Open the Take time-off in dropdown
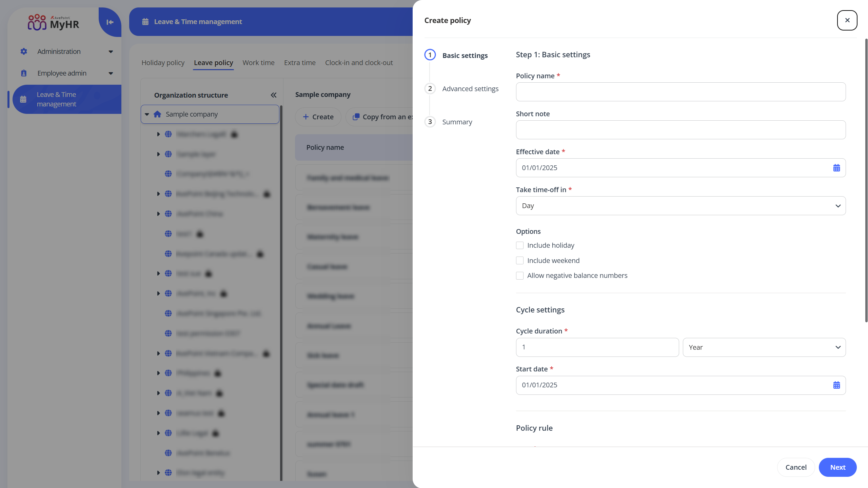The width and height of the screenshot is (868, 488). (681, 206)
